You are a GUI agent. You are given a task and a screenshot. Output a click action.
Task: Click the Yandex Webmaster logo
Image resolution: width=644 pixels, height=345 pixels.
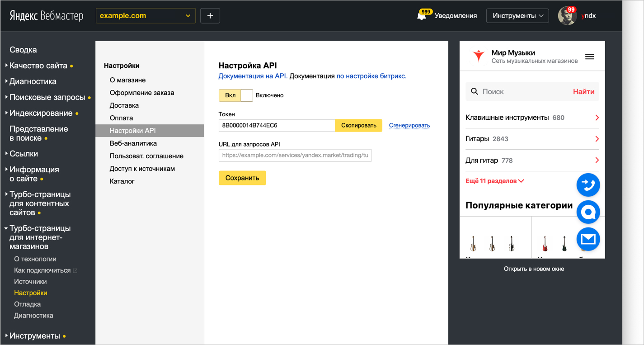47,16
